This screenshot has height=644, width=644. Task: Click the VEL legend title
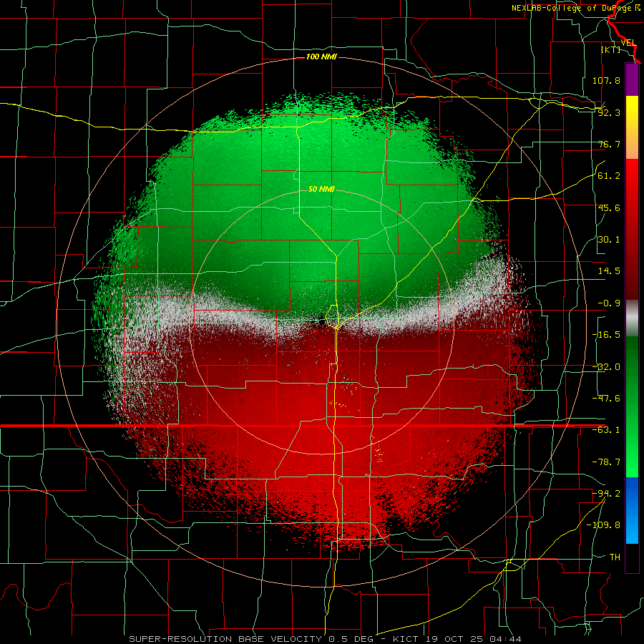tap(628, 43)
